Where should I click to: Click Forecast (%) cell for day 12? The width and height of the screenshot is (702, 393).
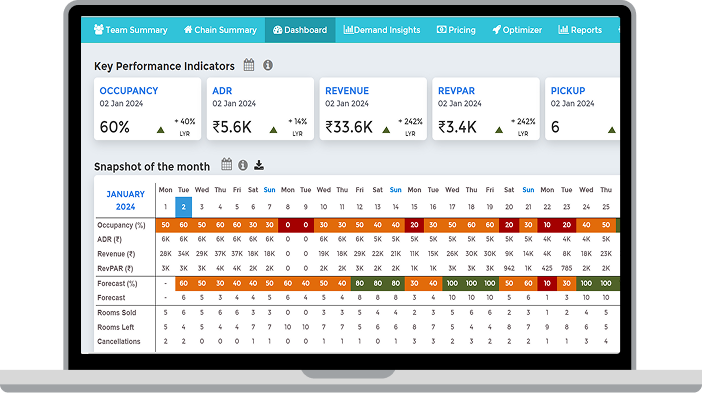[360, 283]
